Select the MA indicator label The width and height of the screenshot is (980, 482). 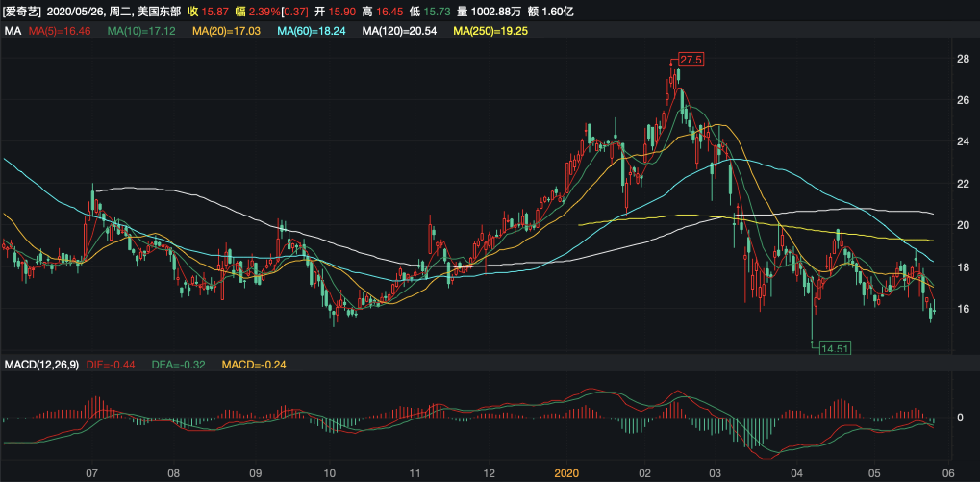(x=13, y=32)
